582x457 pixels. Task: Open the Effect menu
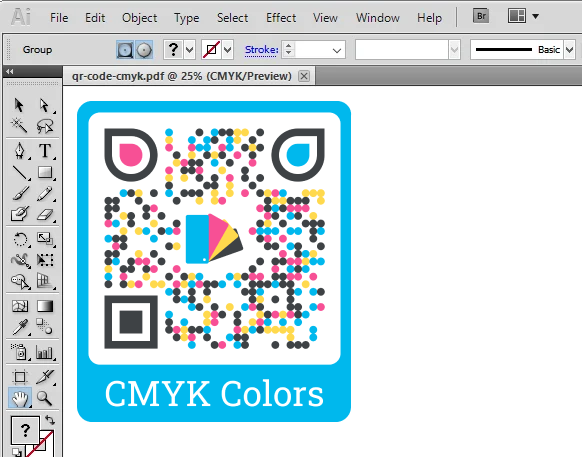pos(281,17)
